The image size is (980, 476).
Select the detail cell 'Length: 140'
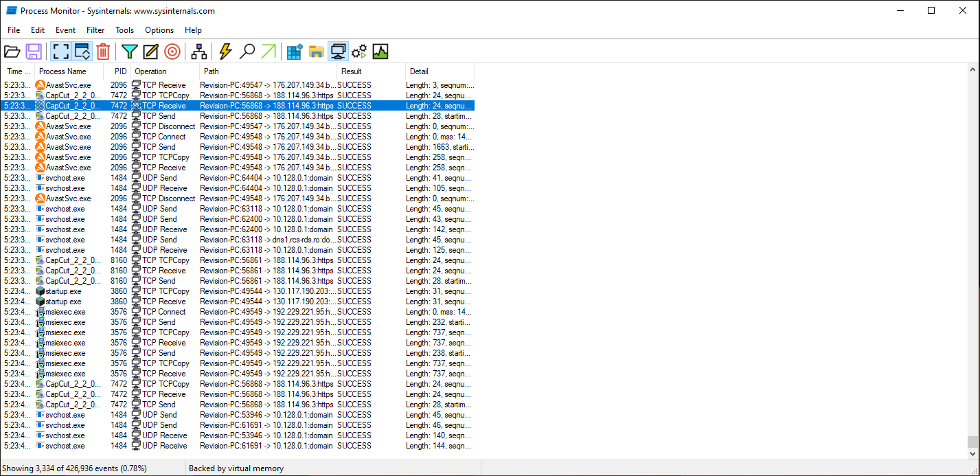coord(440,435)
